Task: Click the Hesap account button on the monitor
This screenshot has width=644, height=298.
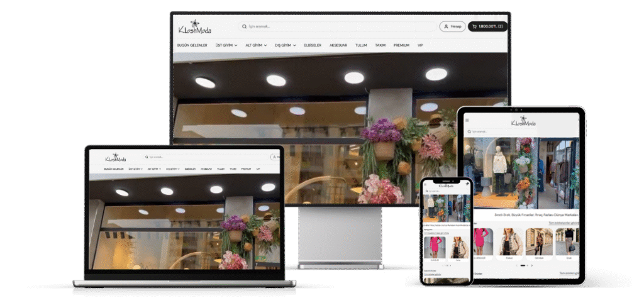Action: tap(452, 26)
